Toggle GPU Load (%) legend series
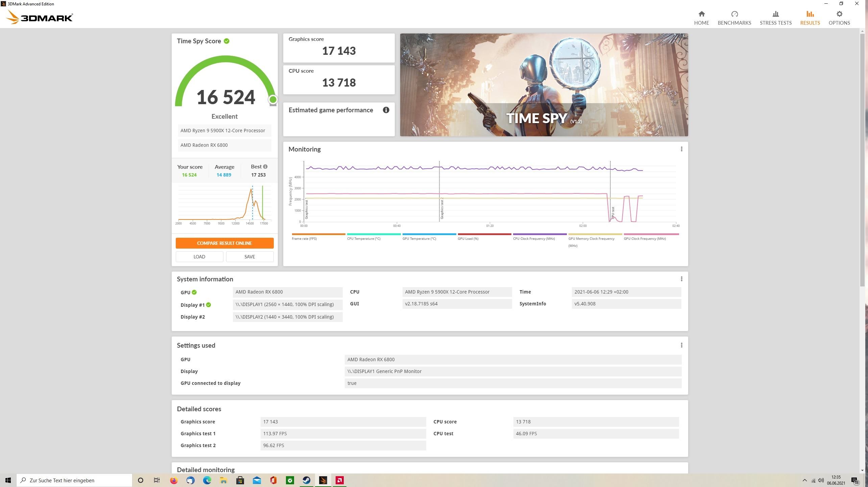 (x=484, y=237)
